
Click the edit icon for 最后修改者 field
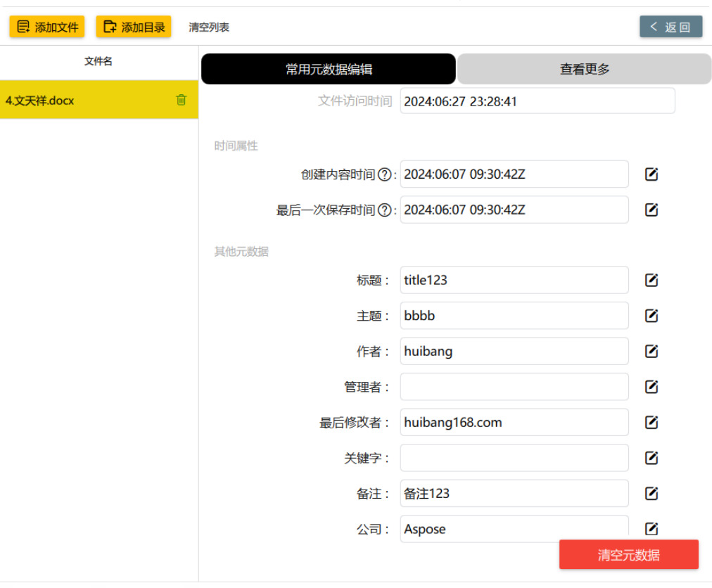click(x=651, y=422)
